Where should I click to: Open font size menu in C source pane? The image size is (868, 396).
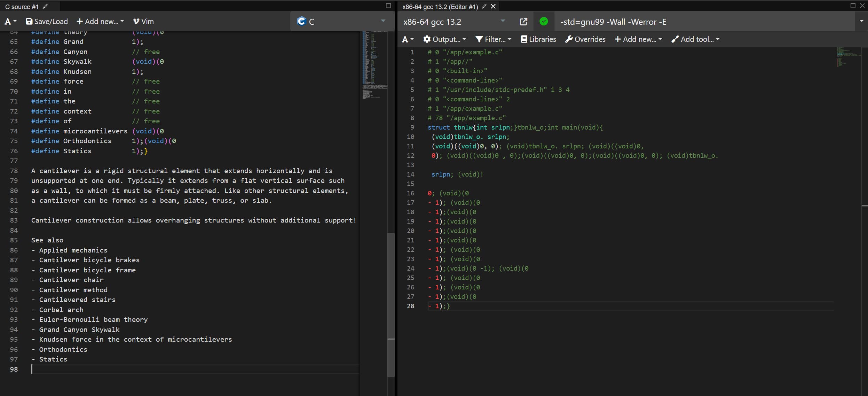10,22
